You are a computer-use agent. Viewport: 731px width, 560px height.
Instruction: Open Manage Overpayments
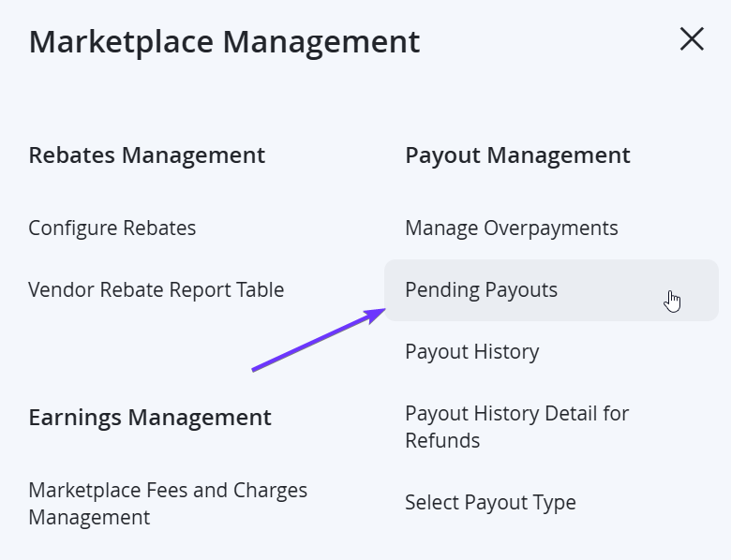click(512, 228)
